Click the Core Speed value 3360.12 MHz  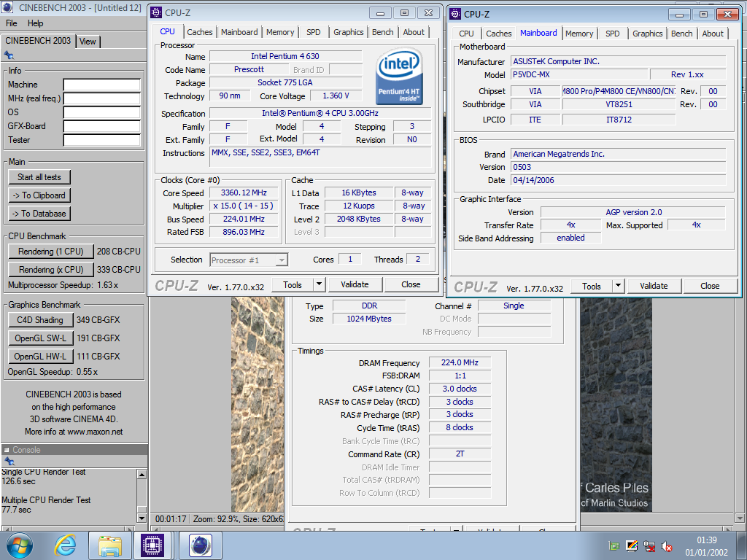tap(244, 192)
